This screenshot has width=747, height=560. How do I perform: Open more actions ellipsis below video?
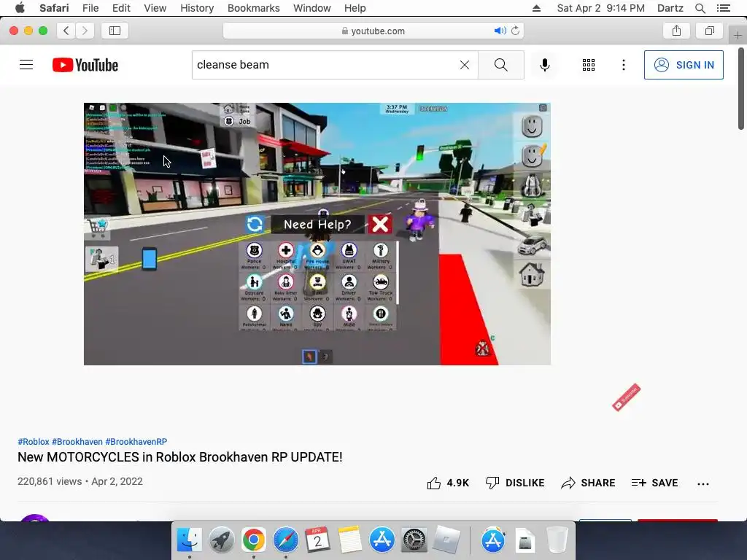[x=703, y=484]
